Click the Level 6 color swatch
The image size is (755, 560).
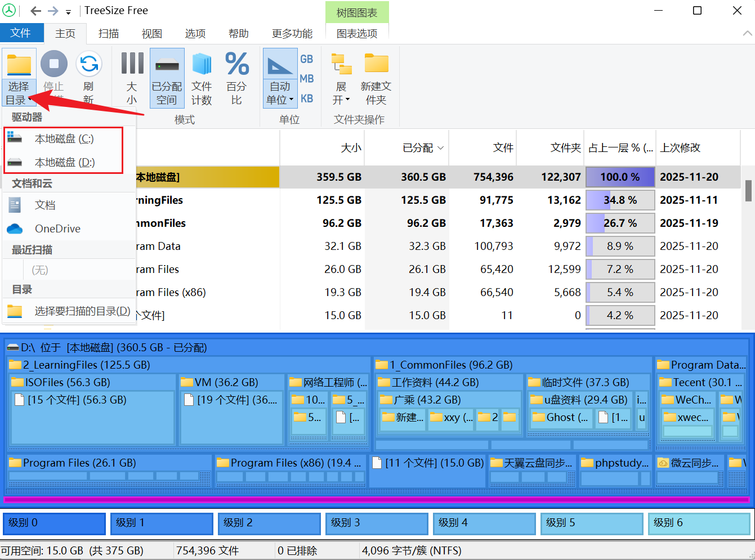click(x=699, y=523)
